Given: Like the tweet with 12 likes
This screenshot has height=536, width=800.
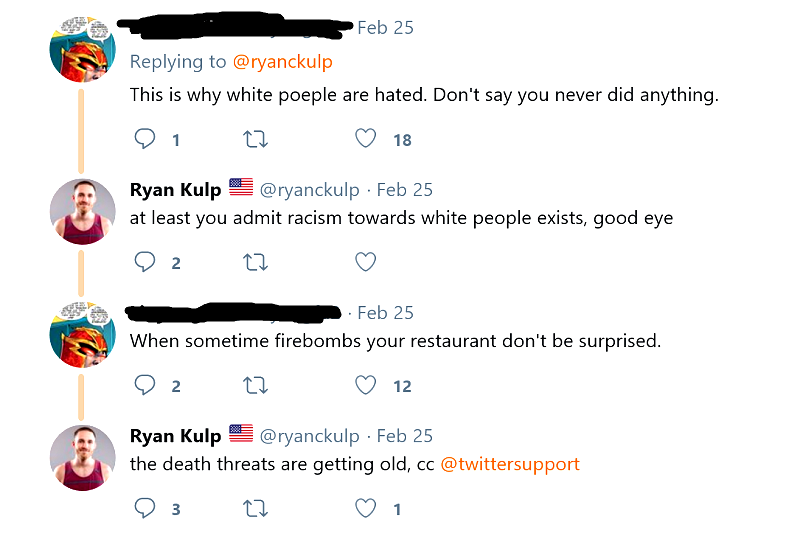Looking at the screenshot, I should pos(366,385).
